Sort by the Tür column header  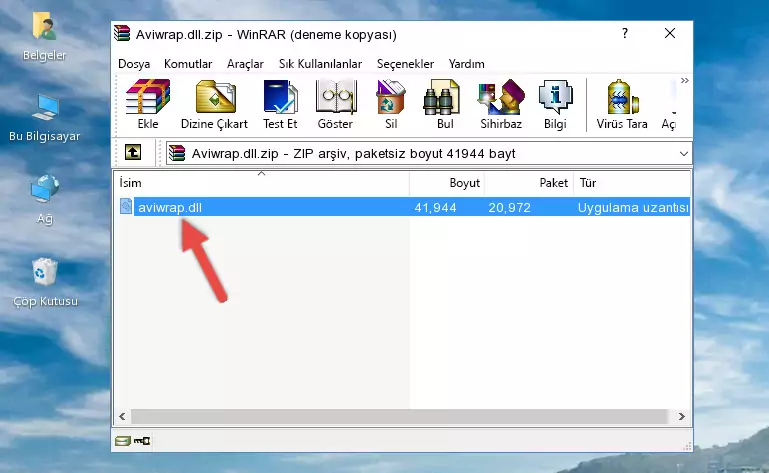tap(632, 183)
